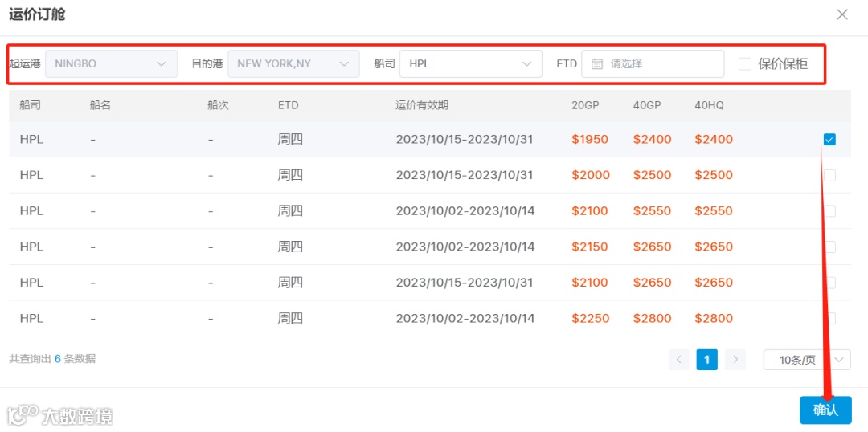The width and height of the screenshot is (868, 432).
Task: Click the 20GP column header
Action: tap(586, 105)
